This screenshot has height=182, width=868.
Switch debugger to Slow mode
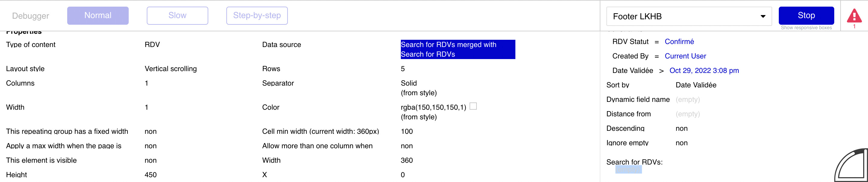tap(177, 15)
